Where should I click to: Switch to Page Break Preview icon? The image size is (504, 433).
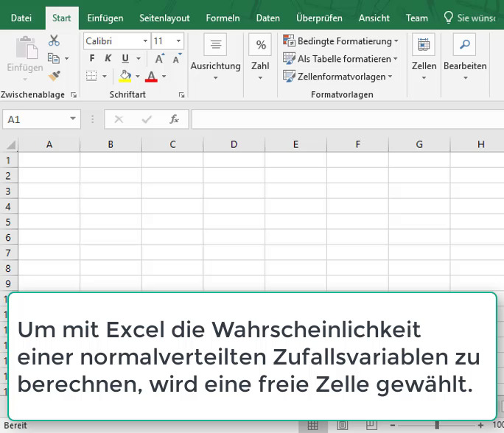point(371,426)
